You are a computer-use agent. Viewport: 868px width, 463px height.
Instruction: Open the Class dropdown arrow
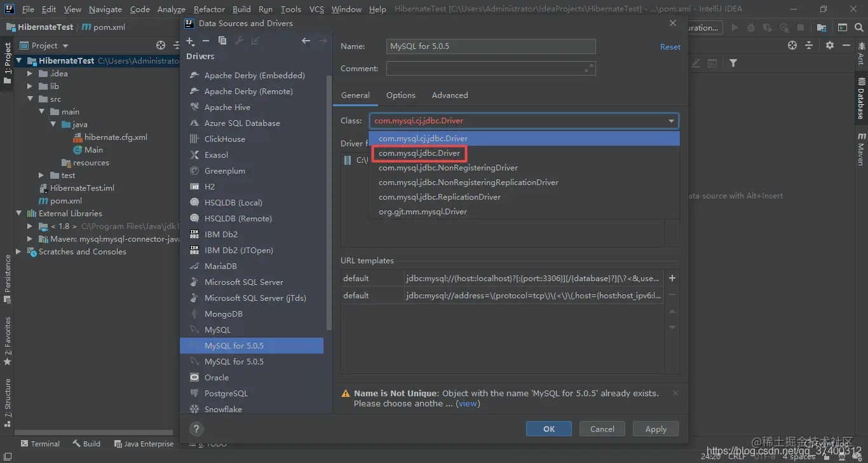click(x=671, y=121)
